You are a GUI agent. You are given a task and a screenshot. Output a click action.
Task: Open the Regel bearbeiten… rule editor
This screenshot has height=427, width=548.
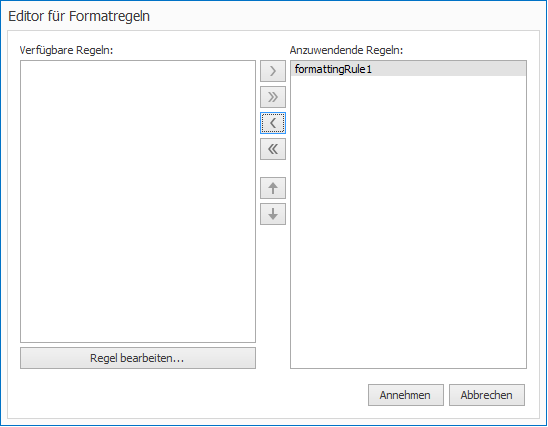click(x=138, y=358)
